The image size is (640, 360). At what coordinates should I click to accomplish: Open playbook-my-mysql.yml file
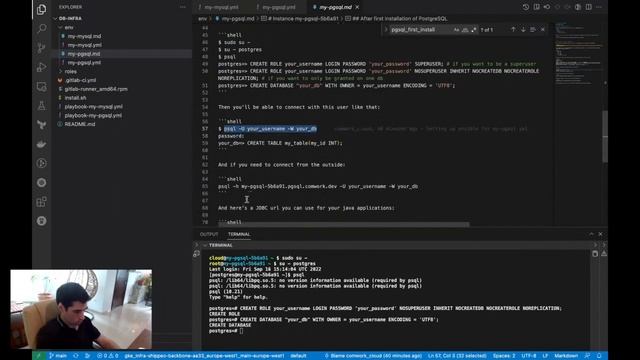tap(93, 107)
